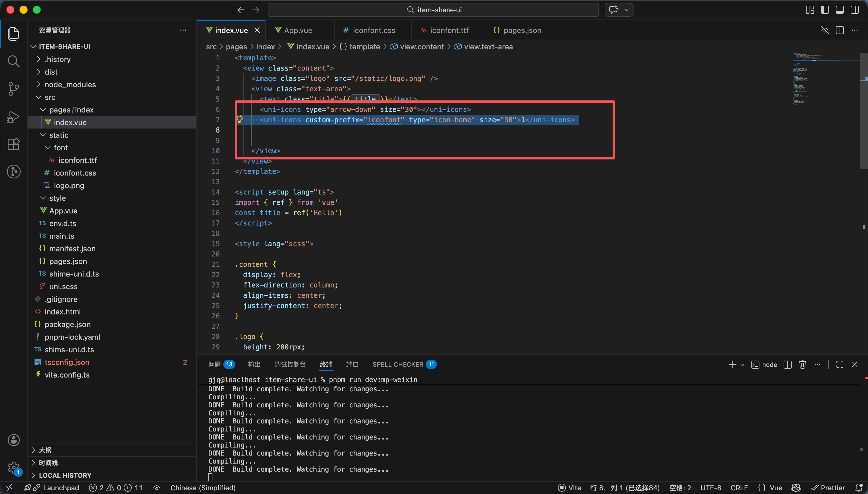This screenshot has height=494, width=868.
Task: Open the Source Control view
Action: point(13,89)
